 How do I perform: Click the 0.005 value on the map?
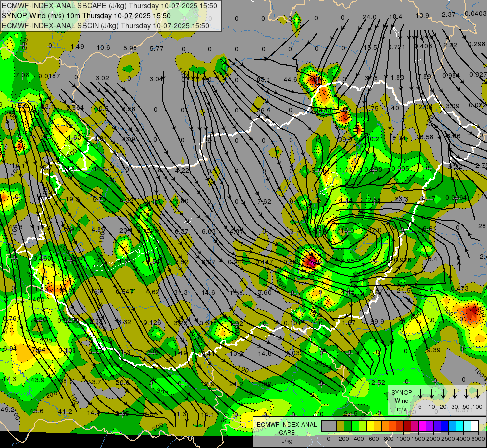(400, 169)
